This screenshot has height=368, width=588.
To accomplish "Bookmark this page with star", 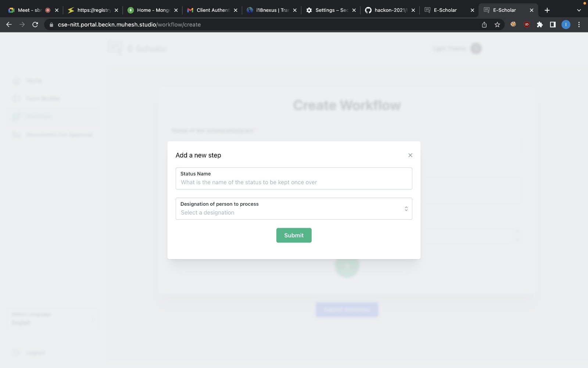I will [x=497, y=25].
